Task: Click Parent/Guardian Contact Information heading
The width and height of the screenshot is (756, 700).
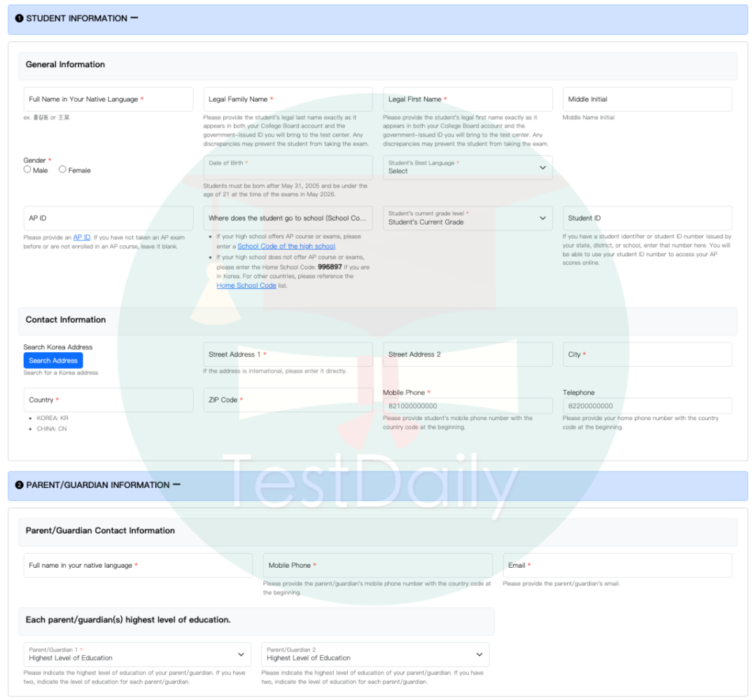Action: tap(100, 531)
